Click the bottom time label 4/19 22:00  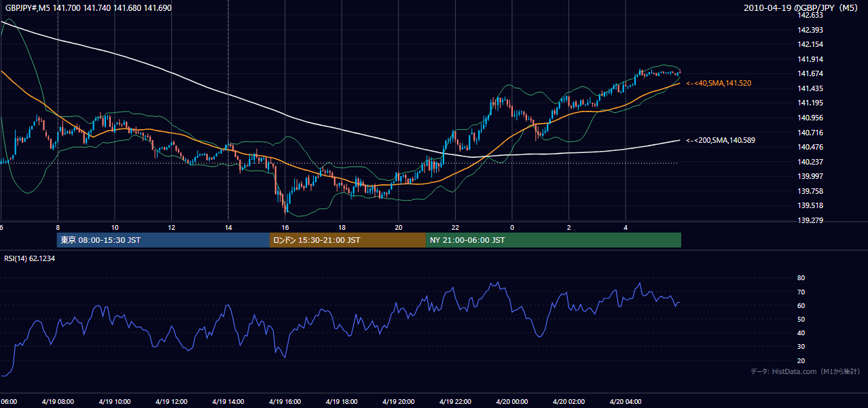click(x=455, y=401)
